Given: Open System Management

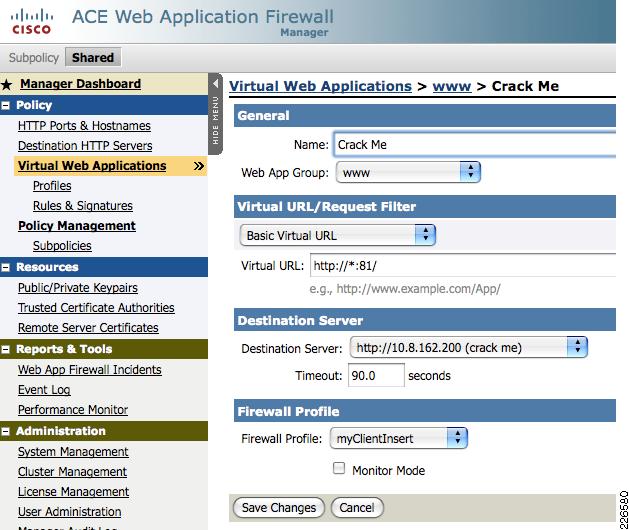Looking at the screenshot, I should point(73,452).
